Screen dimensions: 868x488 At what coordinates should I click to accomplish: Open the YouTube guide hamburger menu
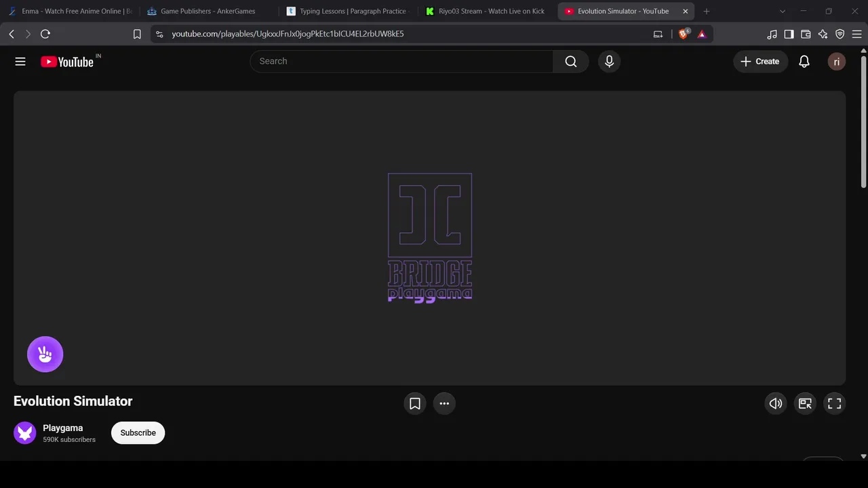20,62
